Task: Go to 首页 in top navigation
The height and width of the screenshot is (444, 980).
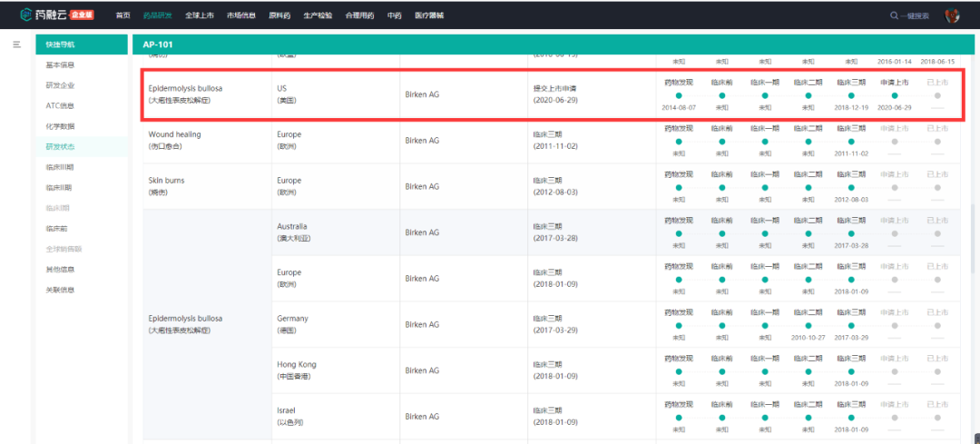Action: coord(123,15)
